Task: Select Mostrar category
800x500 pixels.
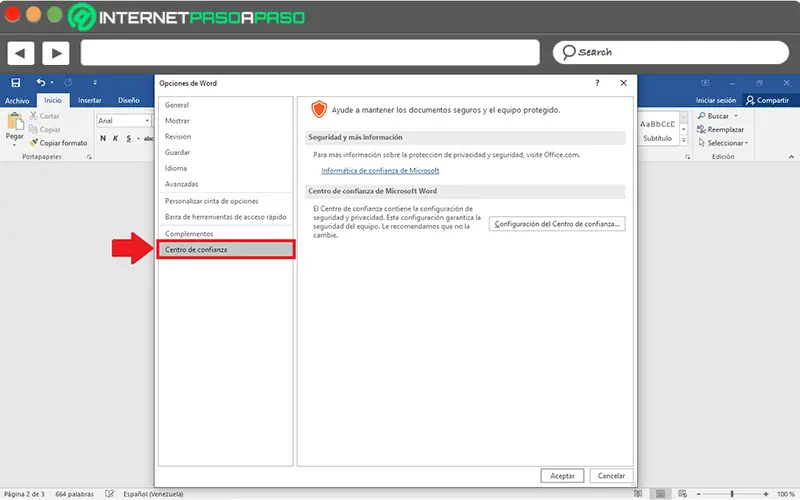Action: pyautogui.click(x=226, y=121)
